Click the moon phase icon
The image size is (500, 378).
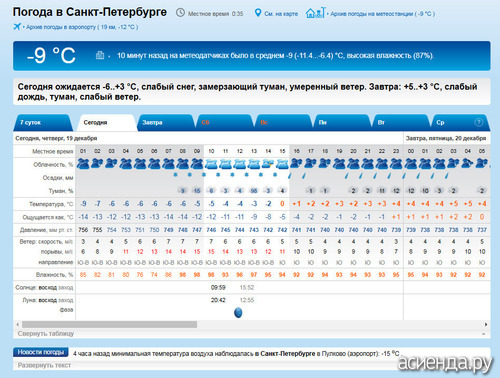pos(238,312)
